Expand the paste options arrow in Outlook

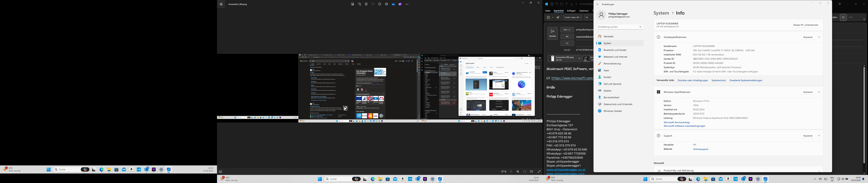[x=553, y=17]
